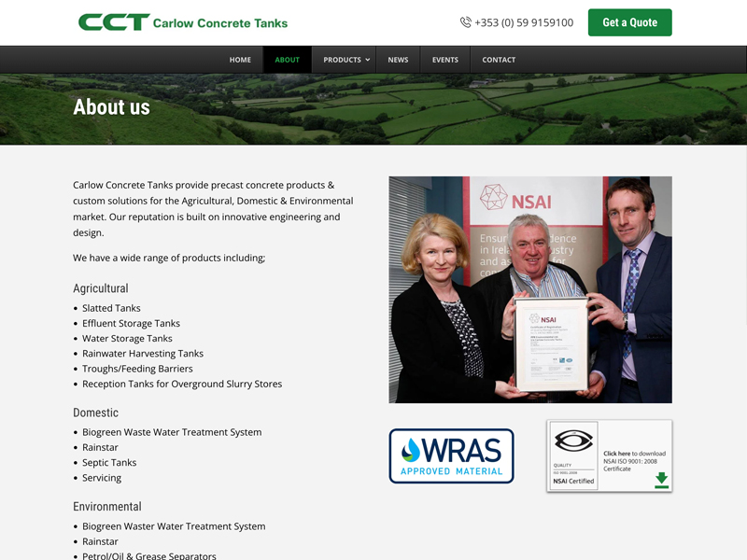The width and height of the screenshot is (747, 560).
Task: Click the phone handset icon in header
Action: 465,22
